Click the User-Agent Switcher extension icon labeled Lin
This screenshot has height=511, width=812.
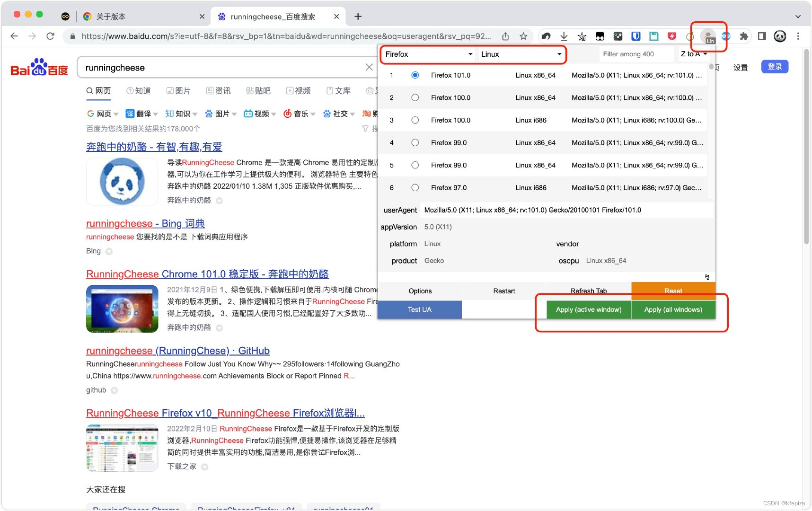click(x=708, y=36)
